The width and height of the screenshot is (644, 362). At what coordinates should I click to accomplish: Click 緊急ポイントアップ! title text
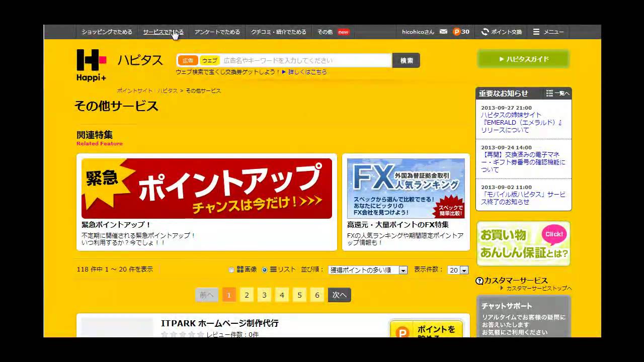[116, 225]
